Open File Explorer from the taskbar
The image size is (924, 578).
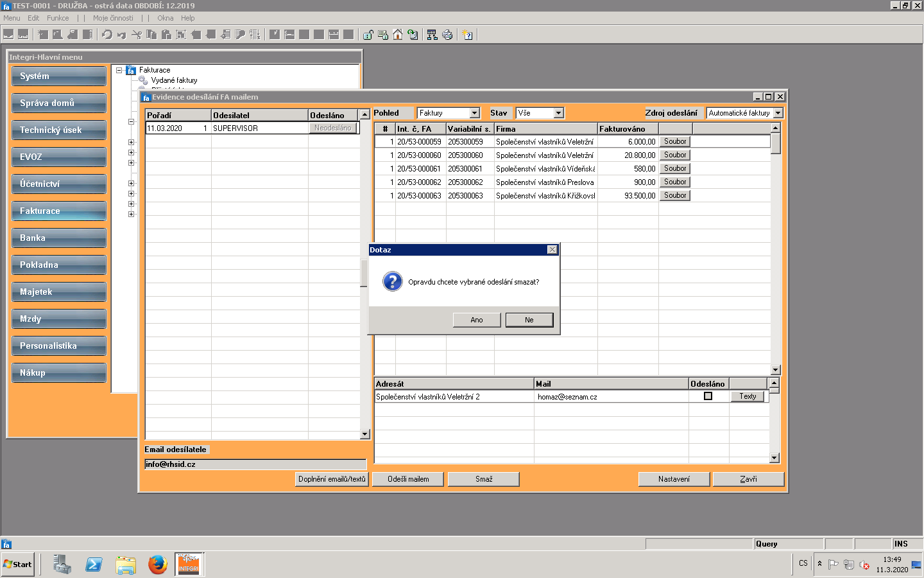(x=126, y=565)
